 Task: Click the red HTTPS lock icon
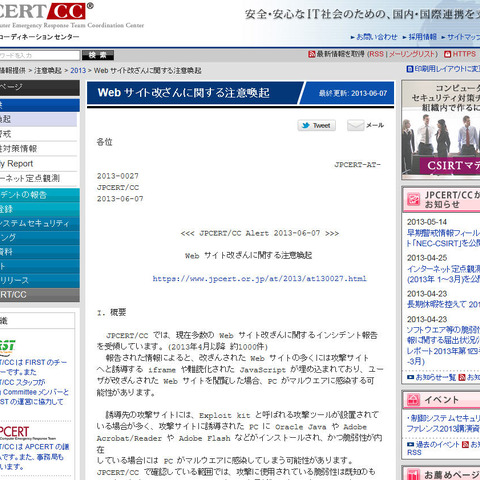pyautogui.click(x=447, y=54)
